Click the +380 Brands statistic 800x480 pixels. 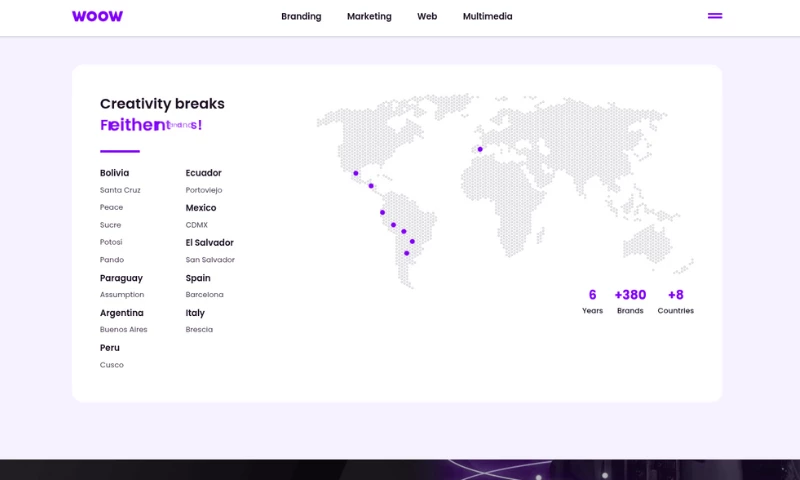click(x=630, y=301)
